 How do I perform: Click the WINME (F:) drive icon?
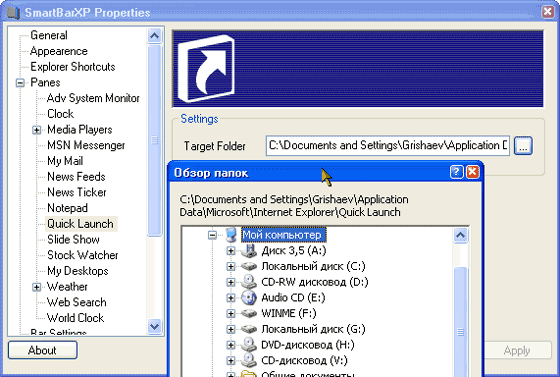pyautogui.click(x=249, y=313)
